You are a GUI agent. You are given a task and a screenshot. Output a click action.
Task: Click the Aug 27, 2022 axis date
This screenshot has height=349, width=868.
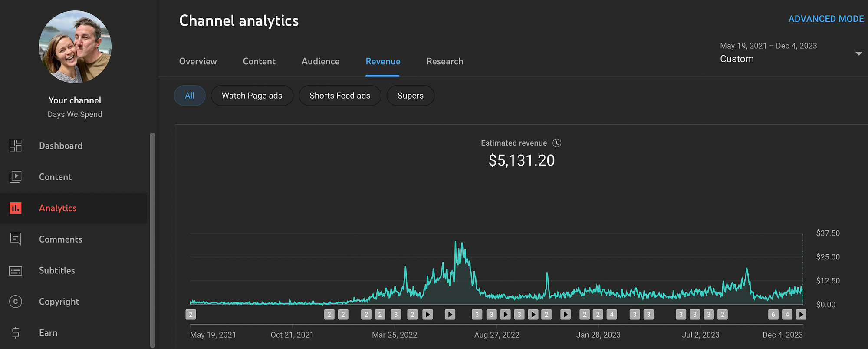coord(497,335)
